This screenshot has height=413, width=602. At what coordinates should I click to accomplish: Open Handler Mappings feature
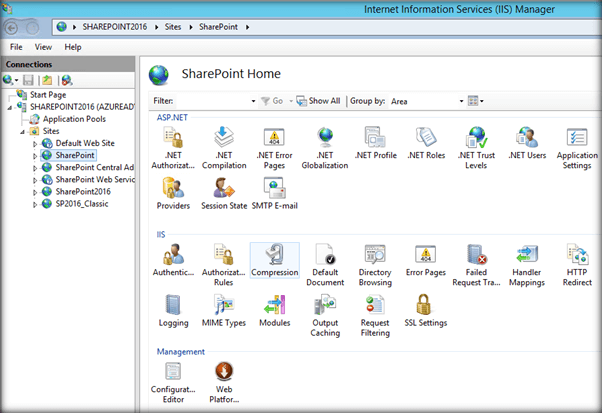click(527, 265)
